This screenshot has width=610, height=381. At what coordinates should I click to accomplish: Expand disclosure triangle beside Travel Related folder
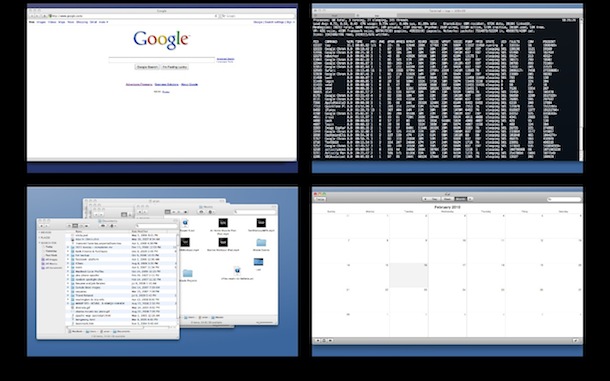(68, 296)
